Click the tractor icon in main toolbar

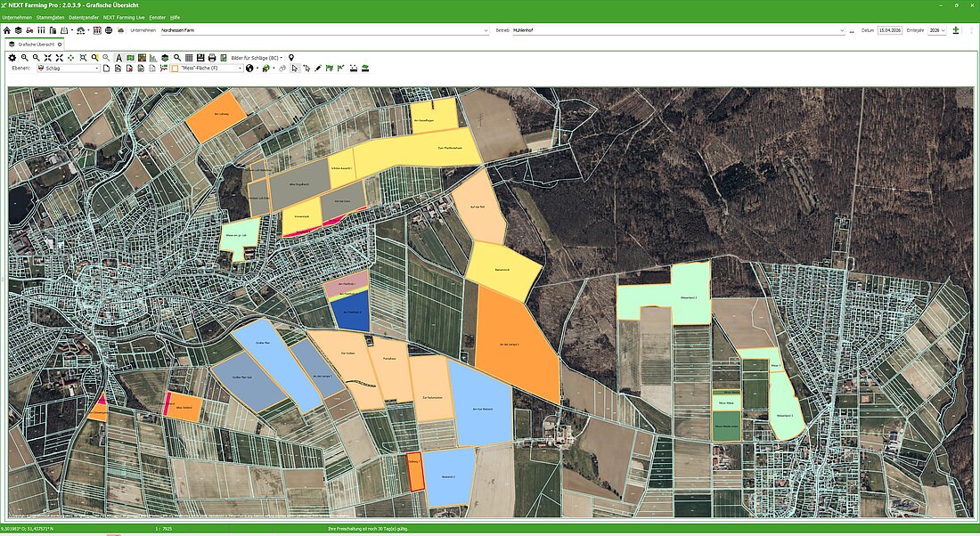pyautogui.click(x=29, y=30)
